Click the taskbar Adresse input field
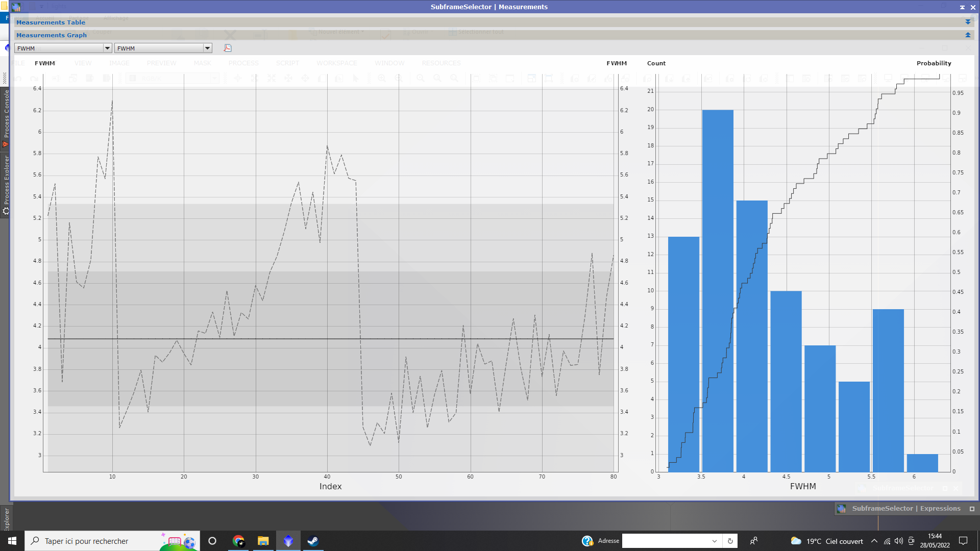Image resolution: width=980 pixels, height=551 pixels. click(666, 541)
